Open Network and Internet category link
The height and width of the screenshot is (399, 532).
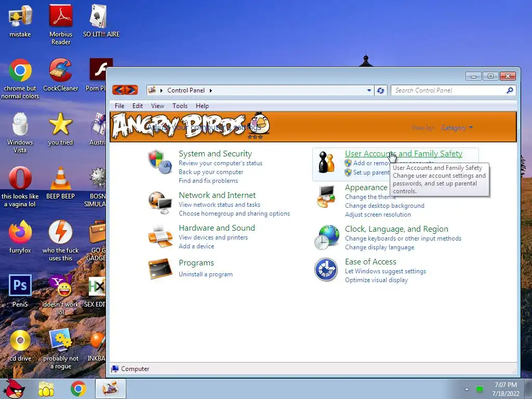coord(217,195)
